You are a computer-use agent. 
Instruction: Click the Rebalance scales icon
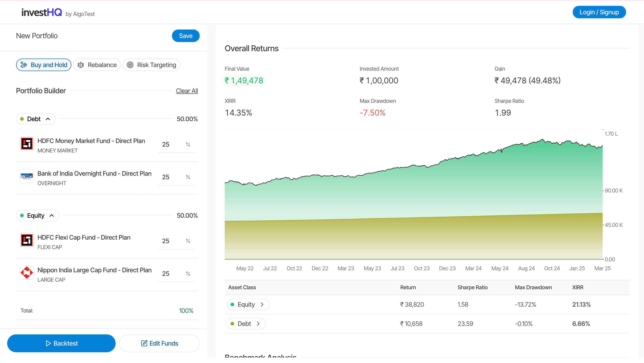(x=80, y=65)
